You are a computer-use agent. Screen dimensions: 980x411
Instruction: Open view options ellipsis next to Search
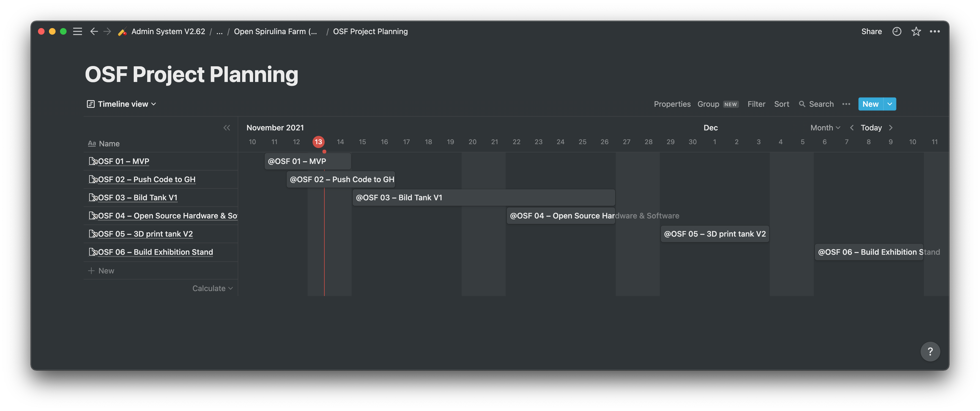[x=846, y=104]
